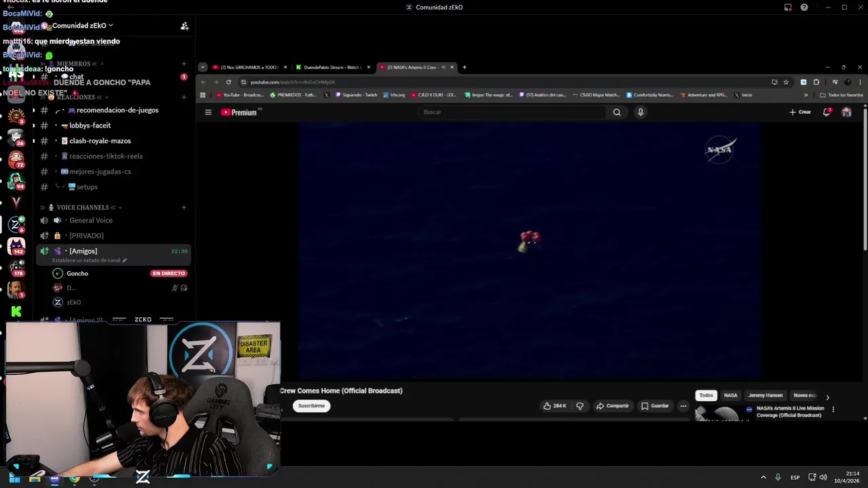Open new Chrome tab plus button
868x488 pixels.
coord(465,67)
